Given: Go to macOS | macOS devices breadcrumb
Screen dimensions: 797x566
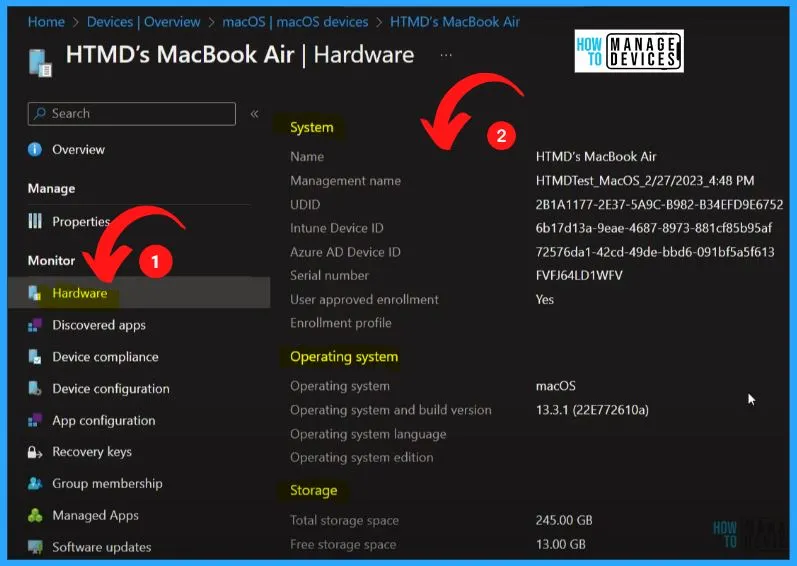Looking at the screenshot, I should point(295,22).
